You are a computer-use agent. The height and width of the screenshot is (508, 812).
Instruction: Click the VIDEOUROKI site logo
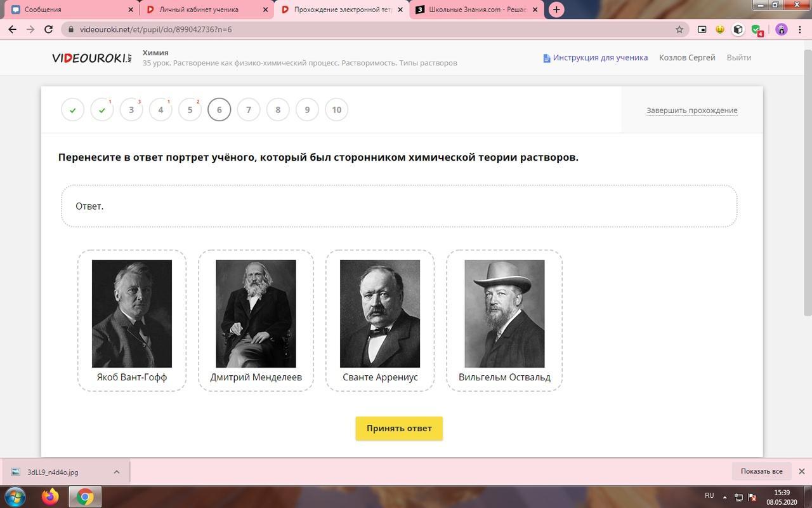click(92, 58)
